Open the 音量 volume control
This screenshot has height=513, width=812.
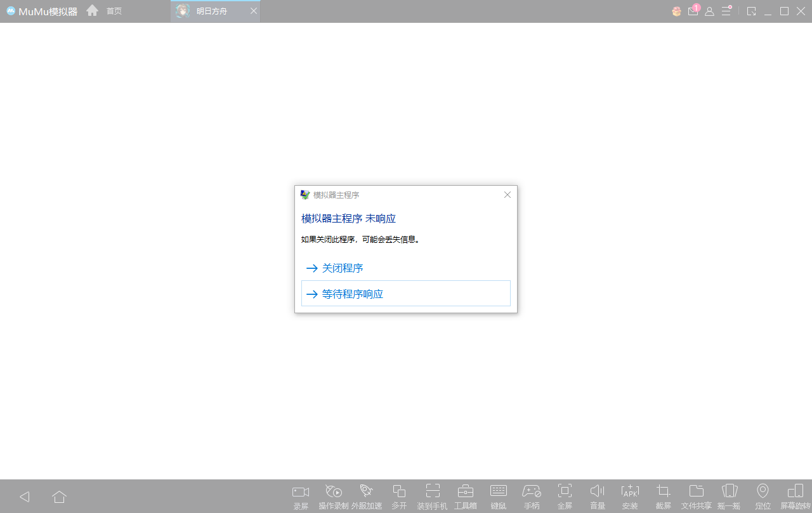click(598, 497)
